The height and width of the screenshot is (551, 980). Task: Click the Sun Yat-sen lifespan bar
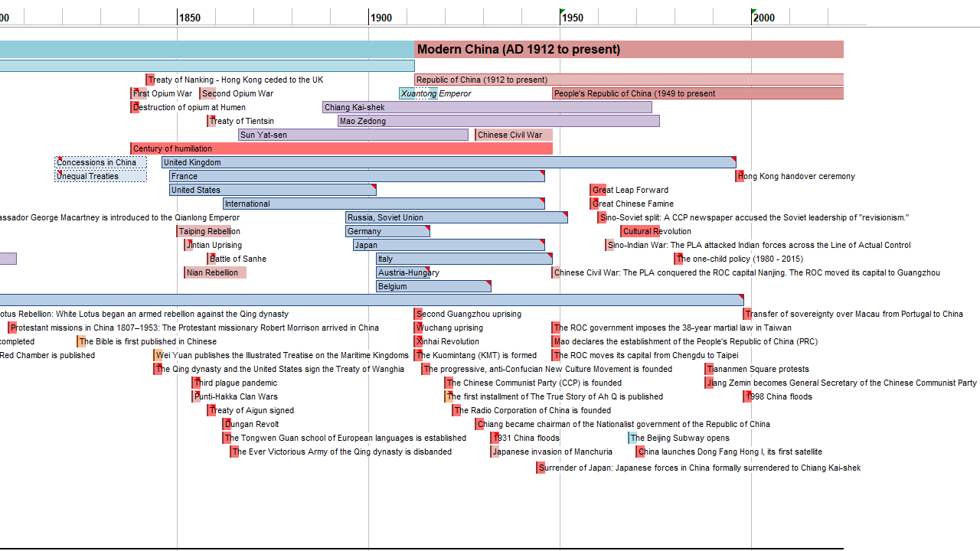coord(353,135)
